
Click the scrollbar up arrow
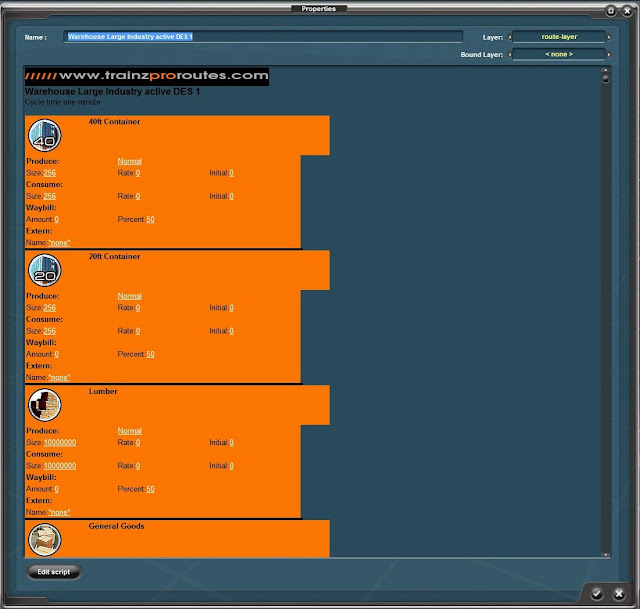tap(605, 70)
